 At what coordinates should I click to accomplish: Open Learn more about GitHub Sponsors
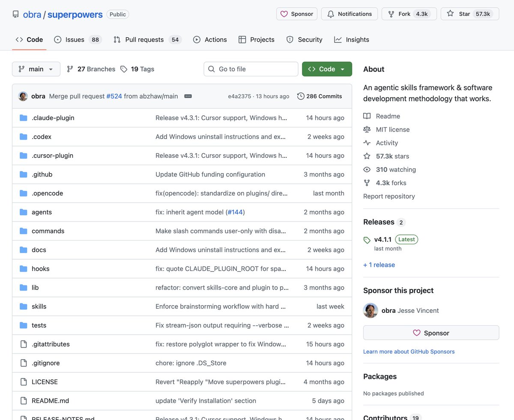[409, 351]
